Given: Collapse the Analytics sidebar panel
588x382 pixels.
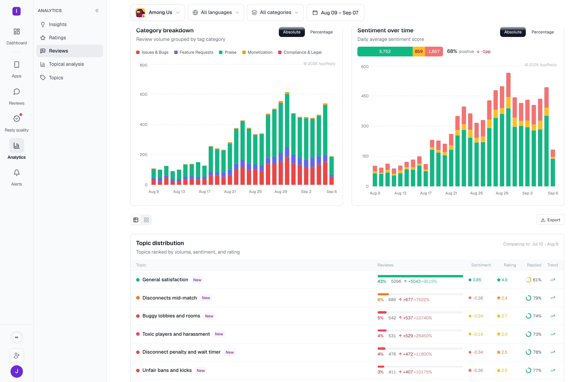Looking at the screenshot, I should point(97,11).
